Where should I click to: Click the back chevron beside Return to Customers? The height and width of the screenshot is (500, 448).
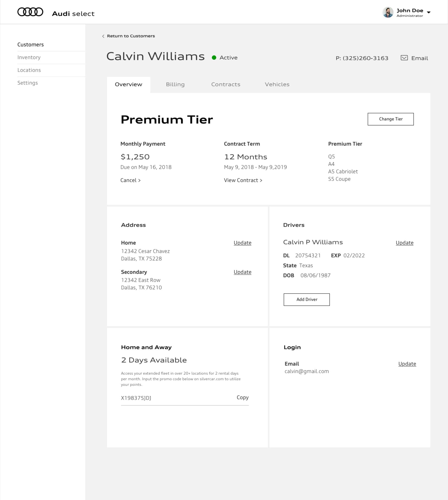(x=103, y=36)
